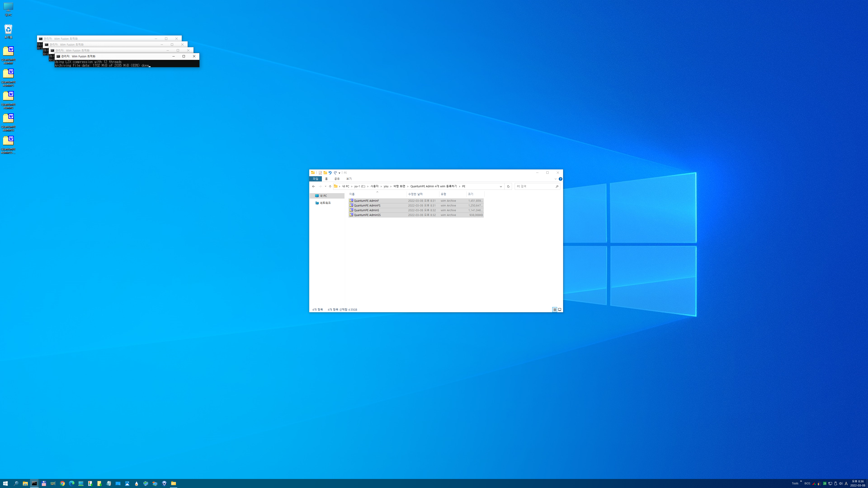Open the Explorer help question mark icon
Image resolution: width=868 pixels, height=488 pixels.
560,179
